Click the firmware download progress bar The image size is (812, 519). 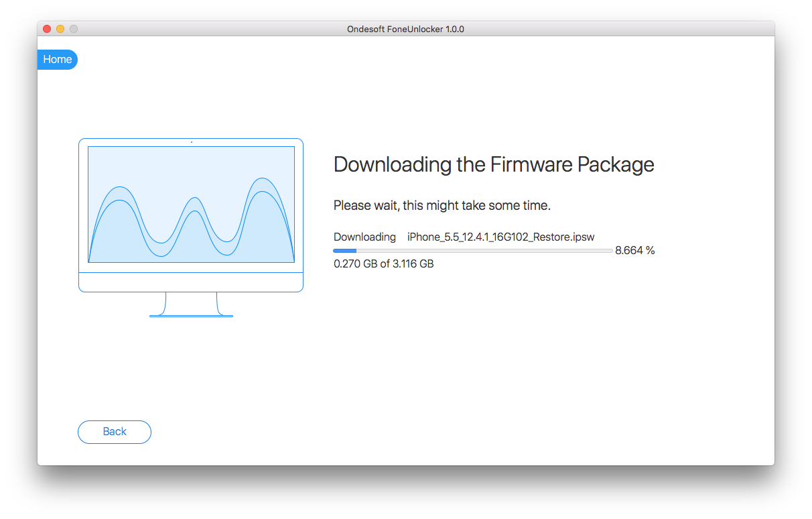[473, 251]
